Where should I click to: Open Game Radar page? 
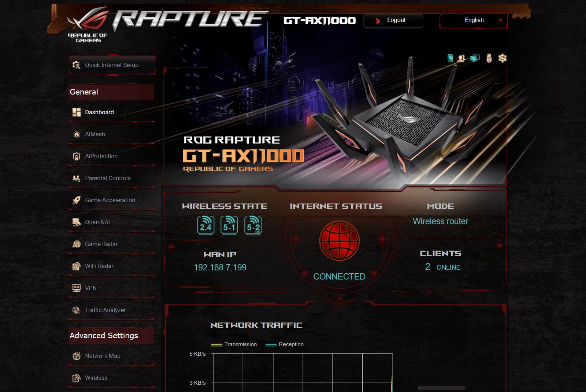tap(111, 244)
